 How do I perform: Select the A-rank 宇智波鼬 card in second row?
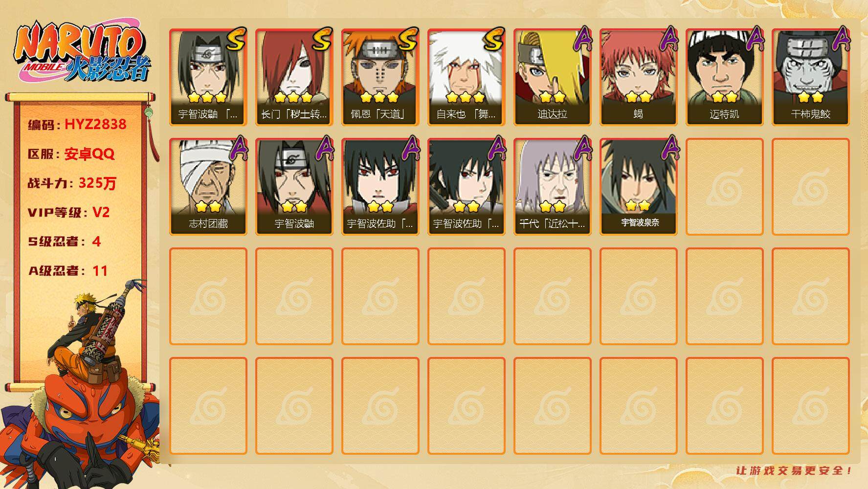294,187
